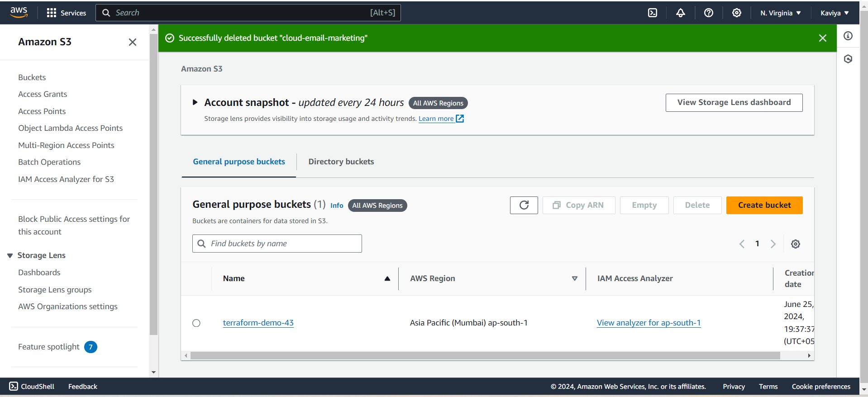Open the N. Virginia region dropdown
This screenshot has width=868, height=397.
[781, 13]
